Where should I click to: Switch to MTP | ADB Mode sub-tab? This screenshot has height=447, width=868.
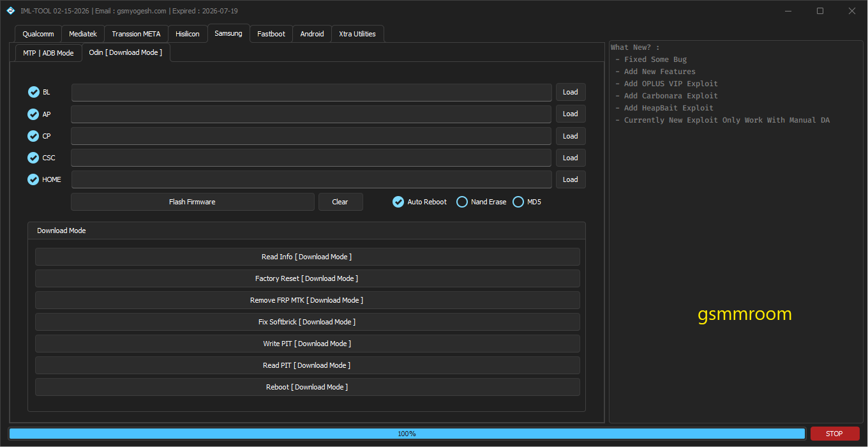(x=49, y=53)
